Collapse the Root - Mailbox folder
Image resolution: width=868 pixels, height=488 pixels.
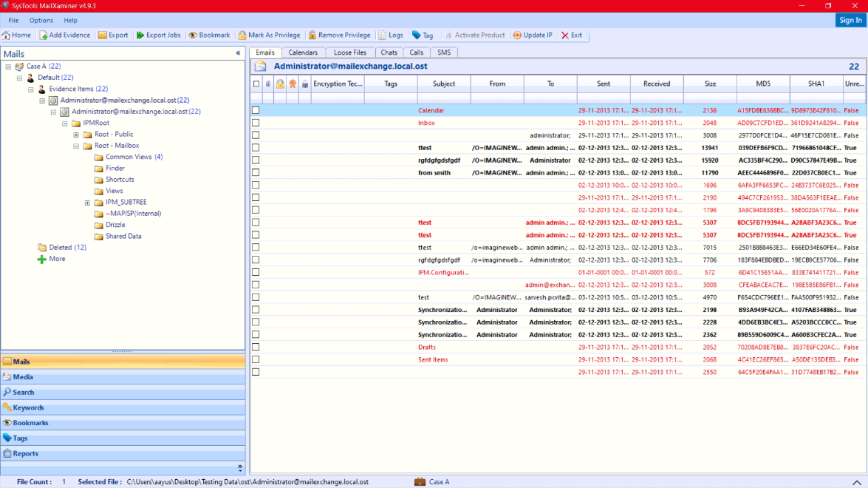point(76,146)
